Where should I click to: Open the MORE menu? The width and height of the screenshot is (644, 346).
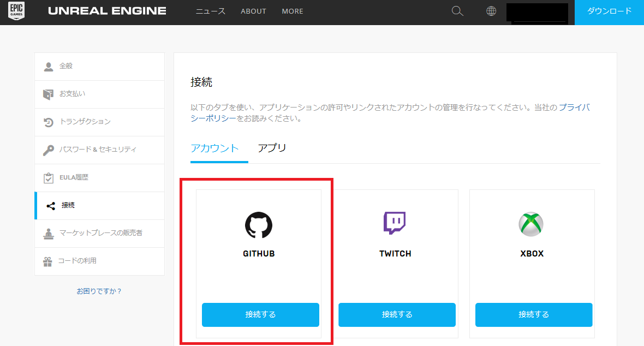[x=293, y=11]
